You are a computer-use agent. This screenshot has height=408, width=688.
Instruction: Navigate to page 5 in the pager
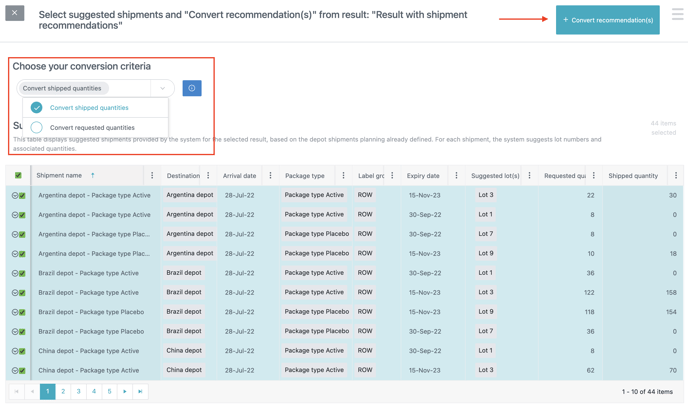point(109,391)
